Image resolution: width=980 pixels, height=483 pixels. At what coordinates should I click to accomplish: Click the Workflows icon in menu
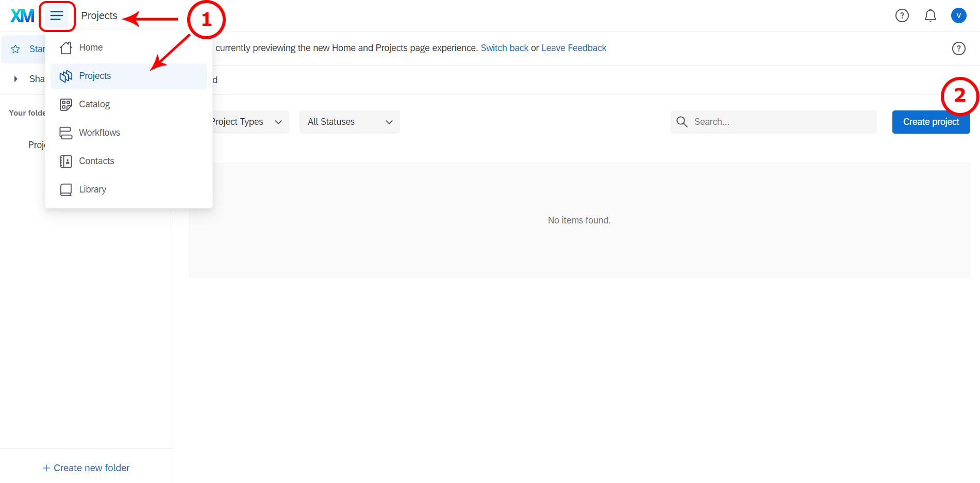pyautogui.click(x=66, y=133)
